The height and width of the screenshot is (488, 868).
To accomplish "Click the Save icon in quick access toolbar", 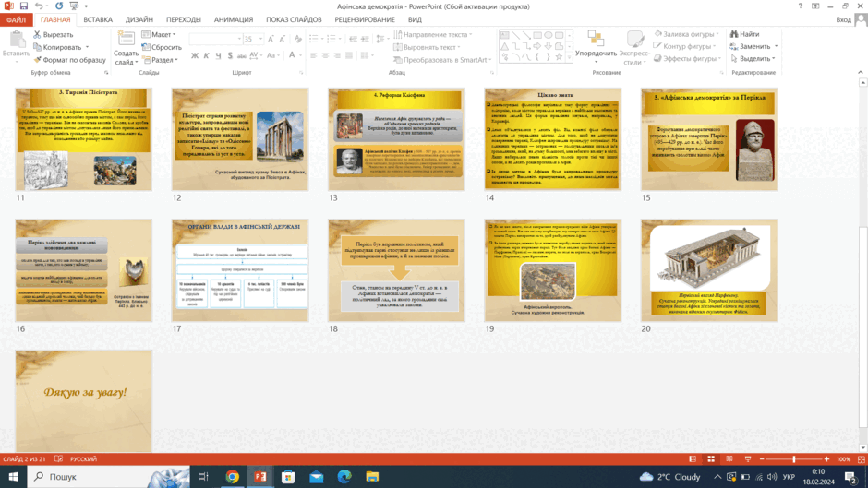I will click(24, 6).
